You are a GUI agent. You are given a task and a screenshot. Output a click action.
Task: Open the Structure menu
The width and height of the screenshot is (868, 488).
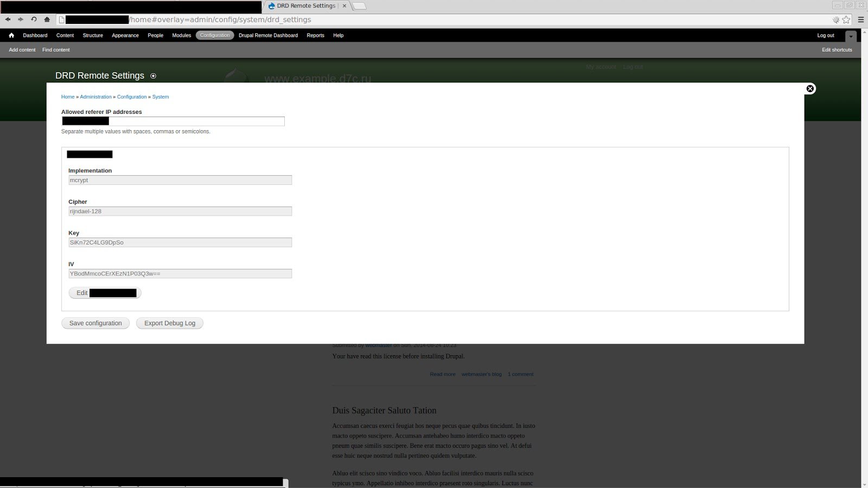[x=92, y=35]
